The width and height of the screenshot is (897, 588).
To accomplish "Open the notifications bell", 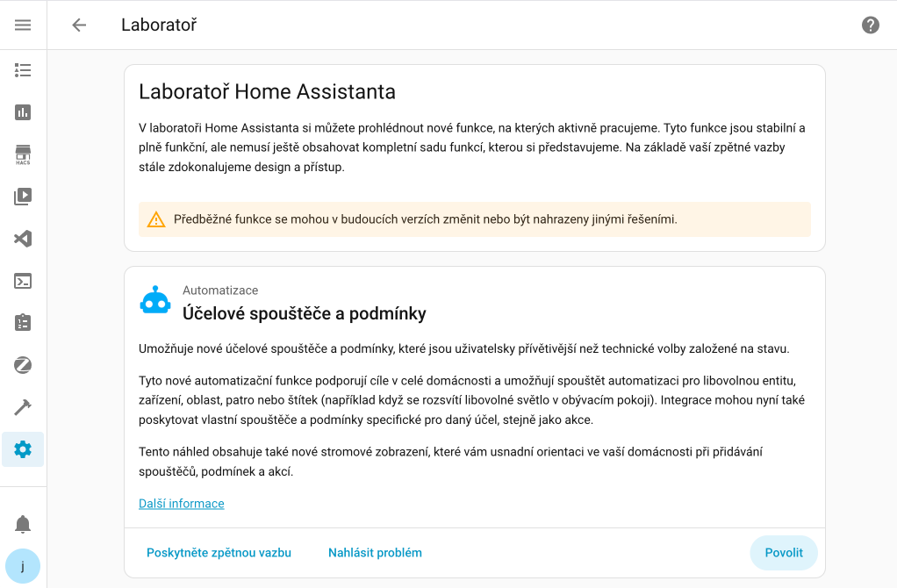I will [x=22, y=522].
